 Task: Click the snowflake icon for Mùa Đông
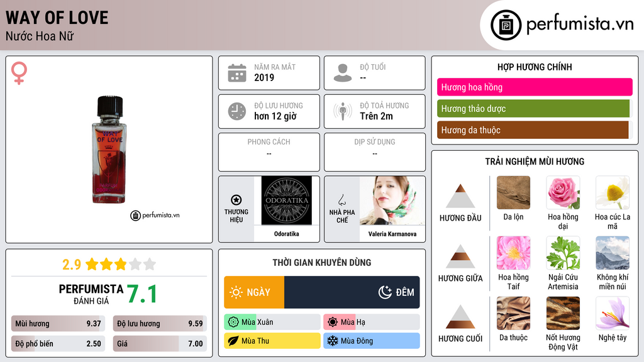pos(333,341)
